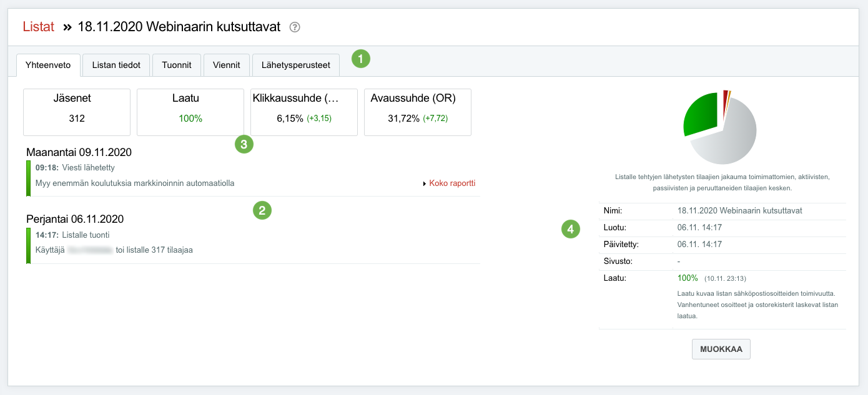Select the Viennit tab
This screenshot has width=868, height=395.
[x=227, y=65]
